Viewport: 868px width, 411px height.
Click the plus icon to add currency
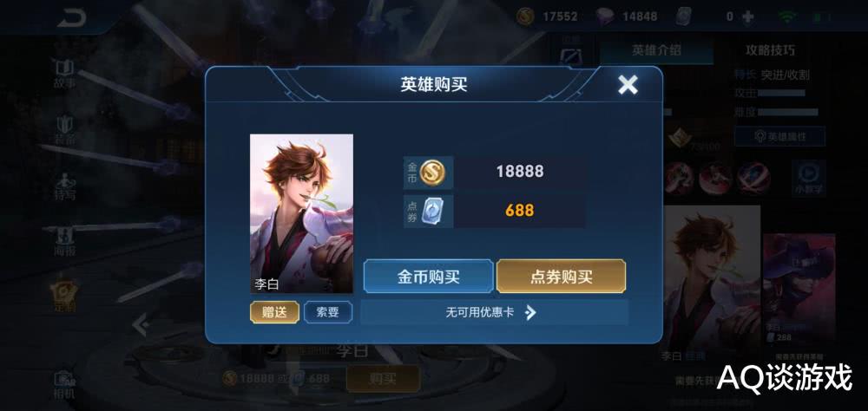748,16
